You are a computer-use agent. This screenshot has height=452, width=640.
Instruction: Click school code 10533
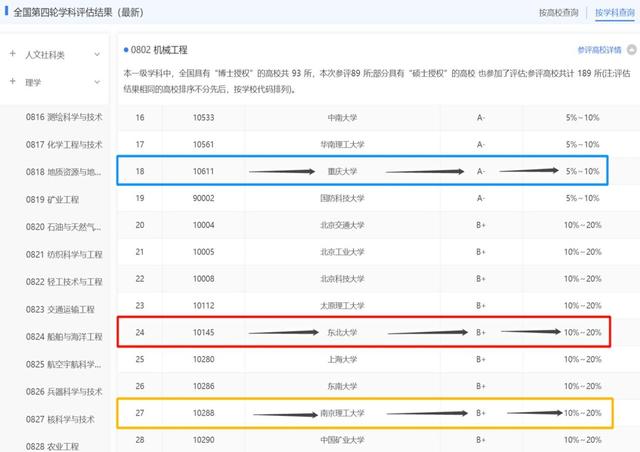[203, 118]
